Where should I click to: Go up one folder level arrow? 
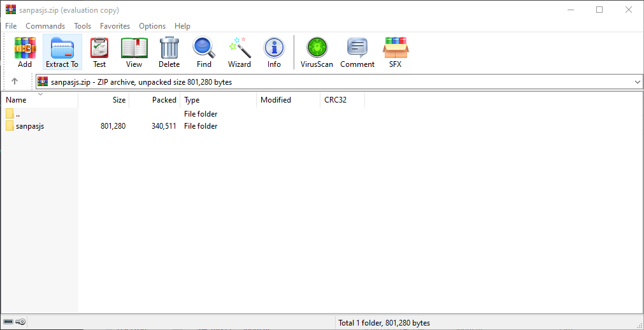[x=15, y=82]
